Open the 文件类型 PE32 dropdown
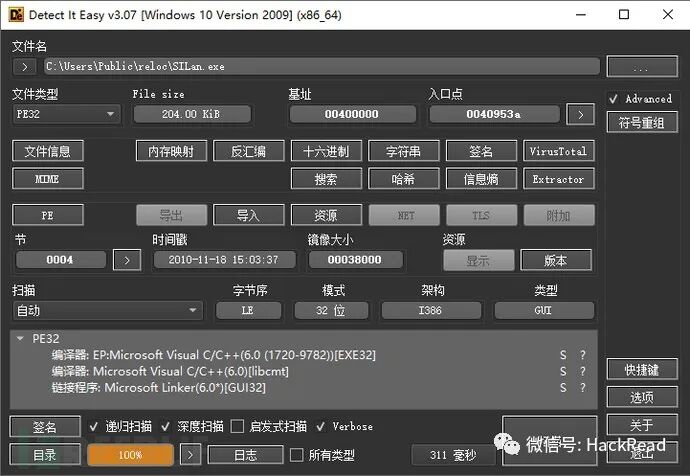This screenshot has width=690, height=476. click(x=66, y=114)
